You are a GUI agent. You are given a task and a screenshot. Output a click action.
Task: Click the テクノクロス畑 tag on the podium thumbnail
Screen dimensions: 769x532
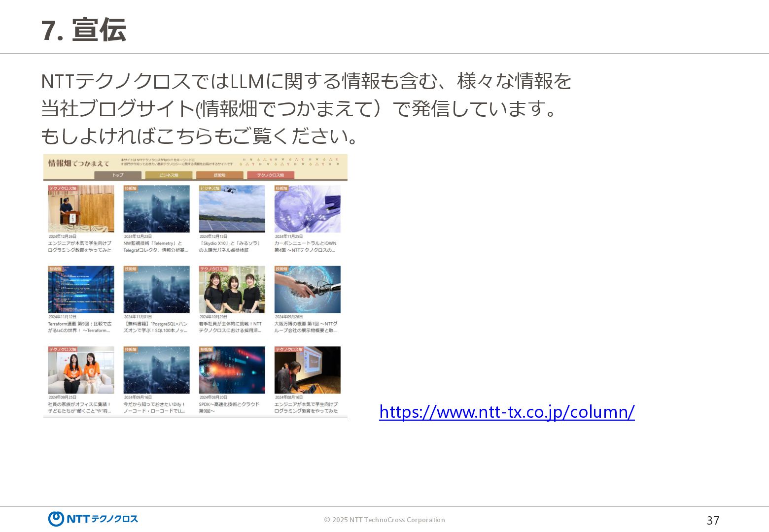click(x=63, y=188)
